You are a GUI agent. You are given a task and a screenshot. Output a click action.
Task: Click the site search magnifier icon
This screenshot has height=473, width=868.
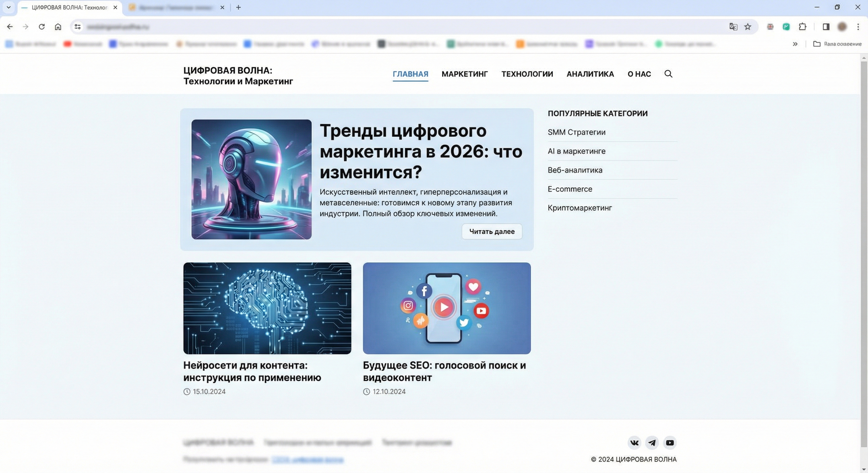point(668,74)
